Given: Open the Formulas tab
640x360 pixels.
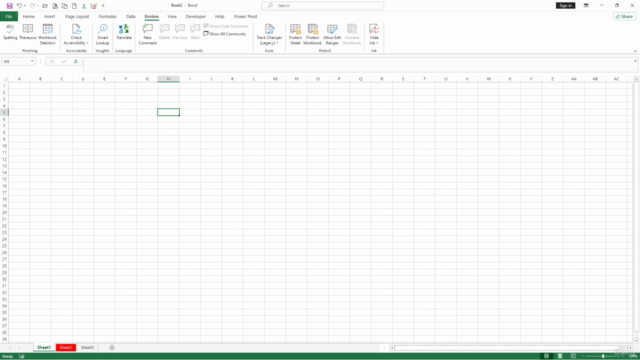Looking at the screenshot, I should (x=107, y=17).
